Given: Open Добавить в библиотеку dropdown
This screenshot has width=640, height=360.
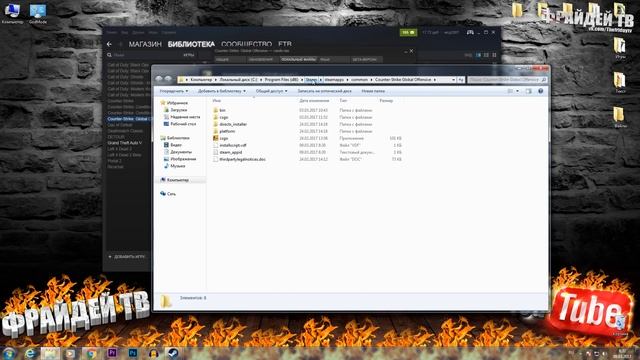Looking at the screenshot, I should [x=222, y=91].
